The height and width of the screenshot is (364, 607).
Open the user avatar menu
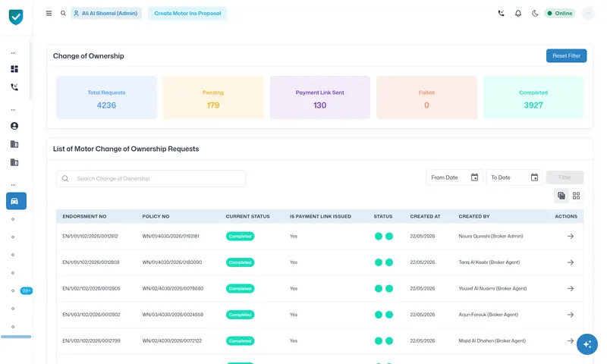[x=588, y=13]
